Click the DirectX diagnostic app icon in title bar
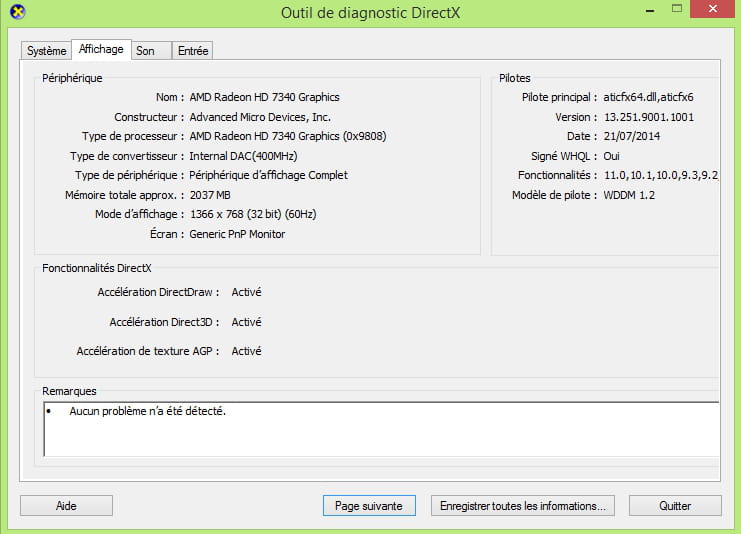The height and width of the screenshot is (534, 741). (17, 11)
